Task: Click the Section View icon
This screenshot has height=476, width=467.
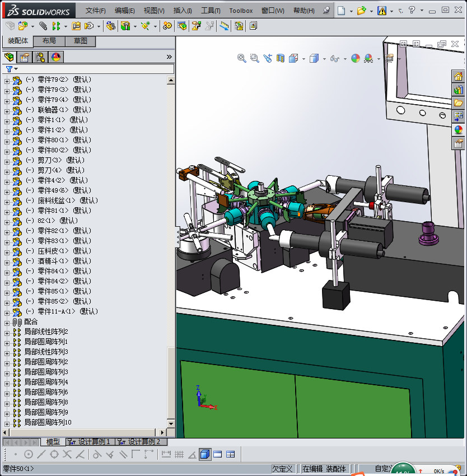Action: 281,58
